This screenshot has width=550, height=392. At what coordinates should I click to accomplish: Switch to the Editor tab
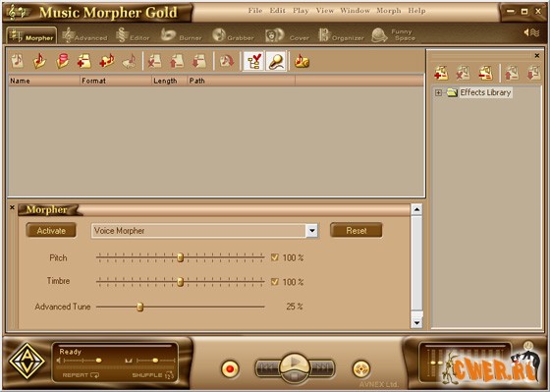[134, 35]
